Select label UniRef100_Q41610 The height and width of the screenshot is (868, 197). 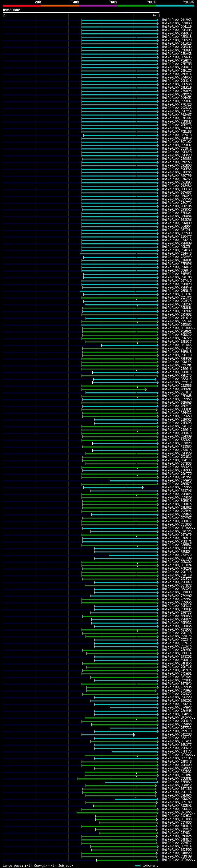click(x=177, y=318)
